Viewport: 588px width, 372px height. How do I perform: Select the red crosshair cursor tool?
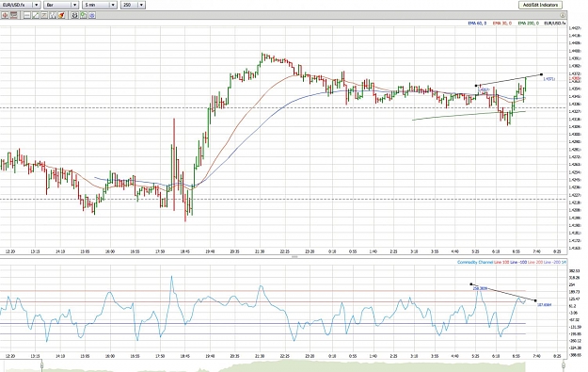[5, 15]
